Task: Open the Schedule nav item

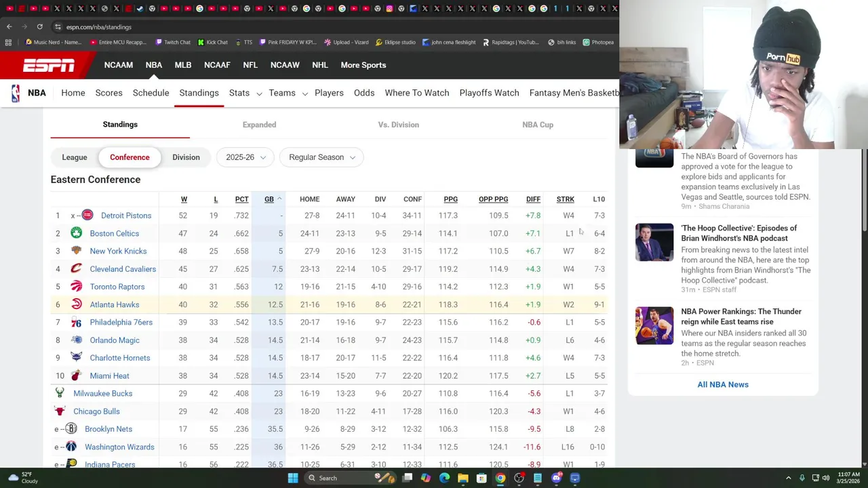Action: [151, 93]
